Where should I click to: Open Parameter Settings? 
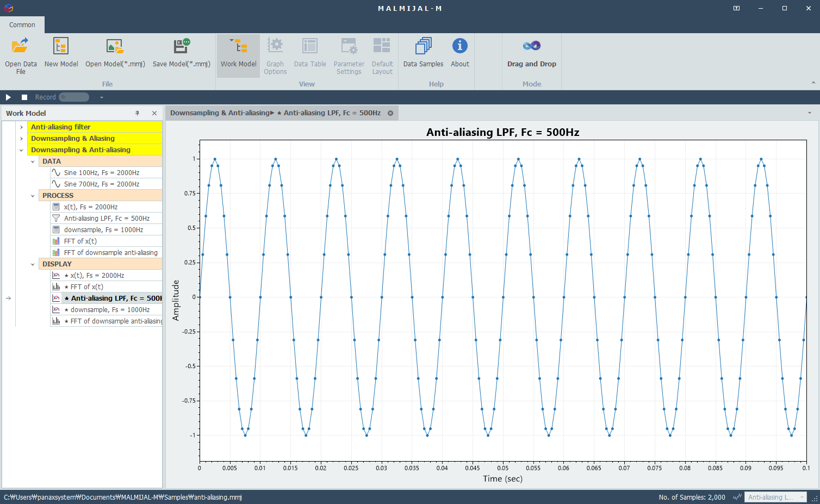(x=349, y=56)
